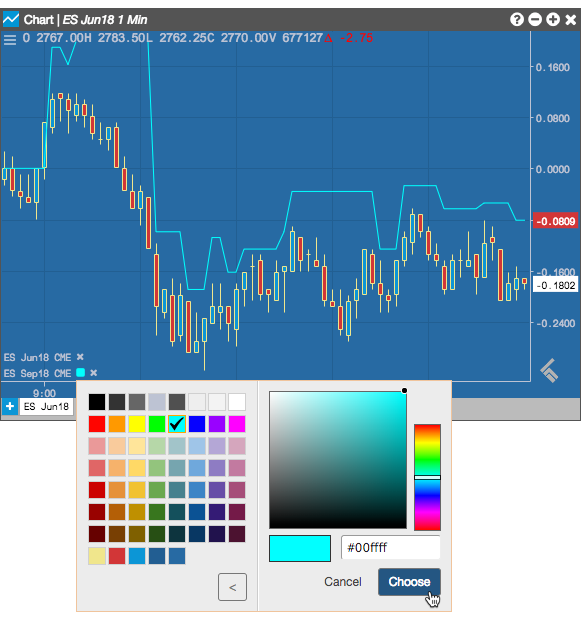This screenshot has width=581, height=622.
Task: Select the checked cyan swatch
Action: coord(177,424)
